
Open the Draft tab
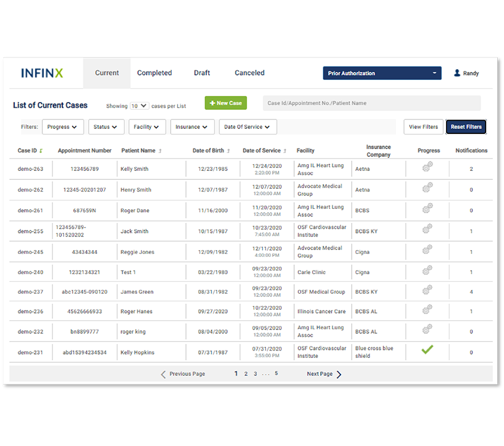click(x=202, y=73)
